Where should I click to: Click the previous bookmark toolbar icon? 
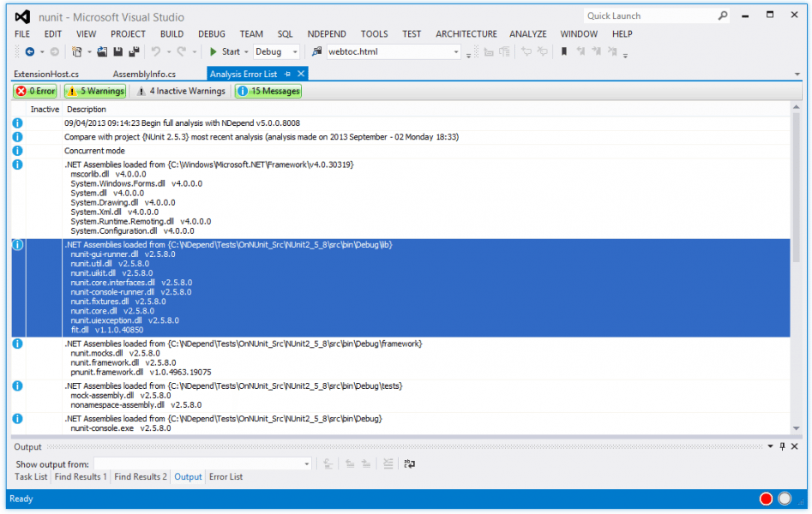[581, 51]
